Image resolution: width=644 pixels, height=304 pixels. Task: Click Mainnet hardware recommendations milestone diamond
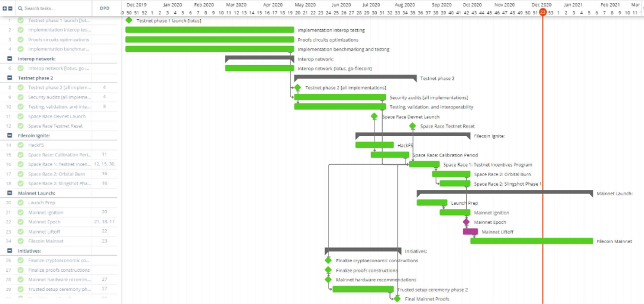[328, 280]
